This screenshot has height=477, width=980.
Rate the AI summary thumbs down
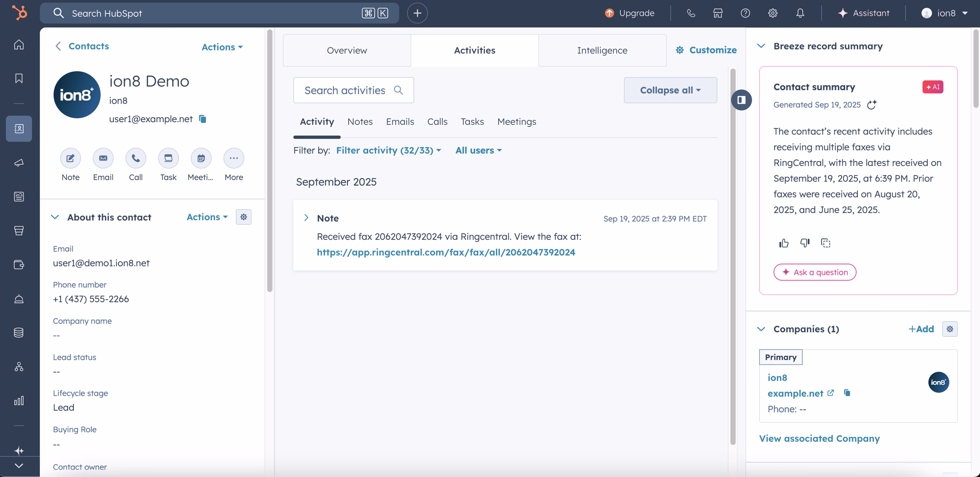click(805, 243)
